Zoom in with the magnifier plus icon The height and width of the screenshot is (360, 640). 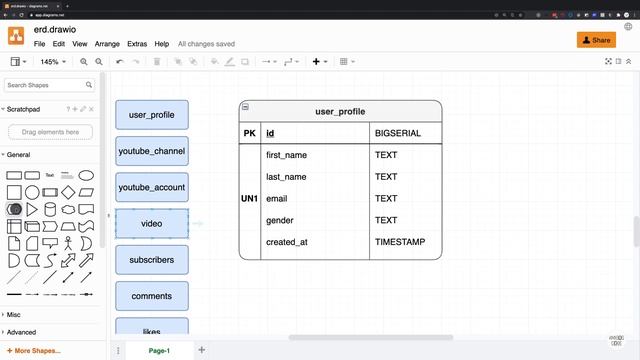pos(84,62)
